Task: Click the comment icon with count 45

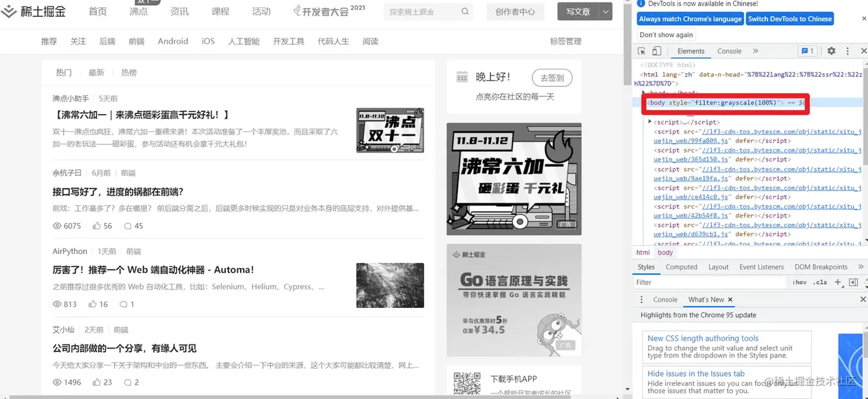Action: 128,226
